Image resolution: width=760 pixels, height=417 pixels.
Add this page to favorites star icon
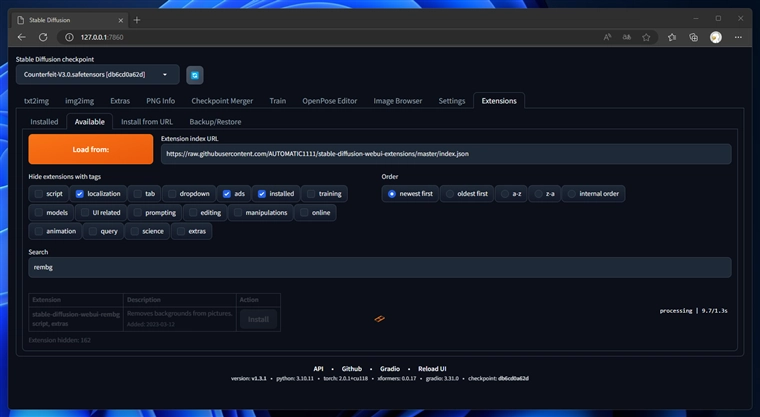click(x=646, y=37)
